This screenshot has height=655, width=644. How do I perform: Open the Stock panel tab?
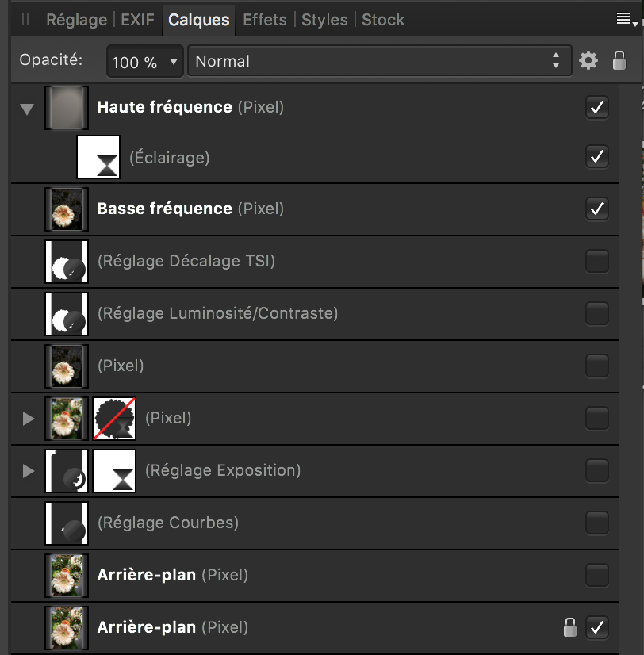[383, 20]
